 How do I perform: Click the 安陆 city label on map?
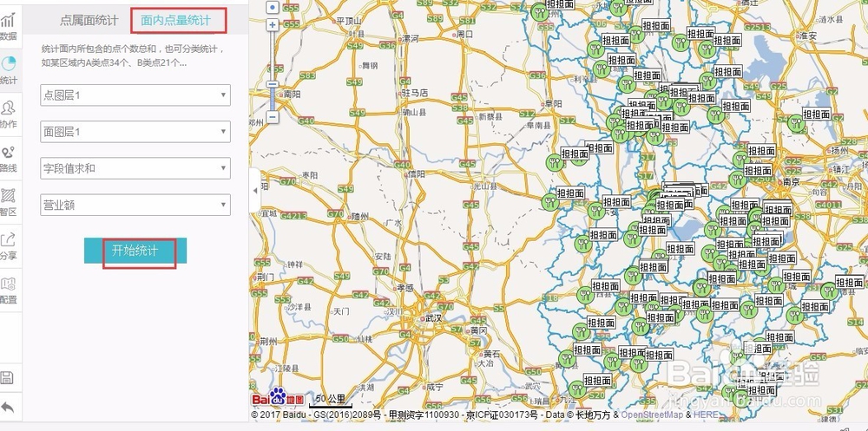point(383,258)
